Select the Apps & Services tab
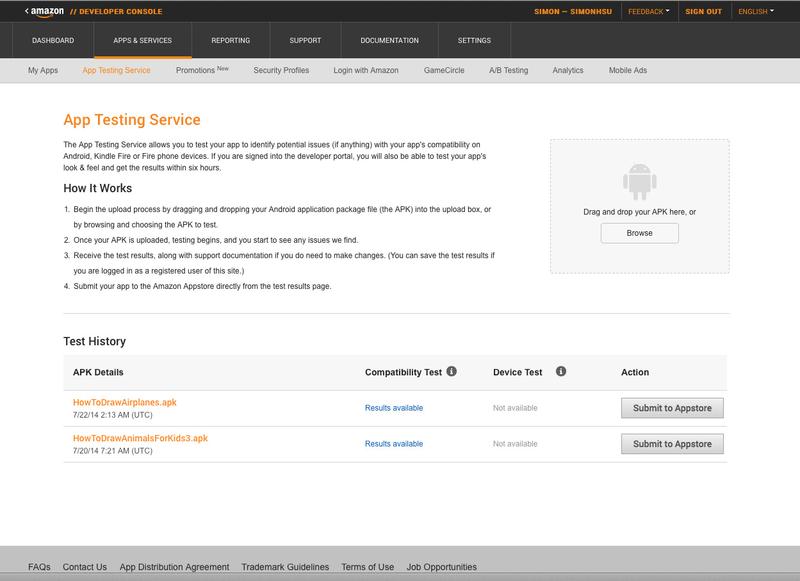Viewport: 800px width, 581px height. (142, 40)
